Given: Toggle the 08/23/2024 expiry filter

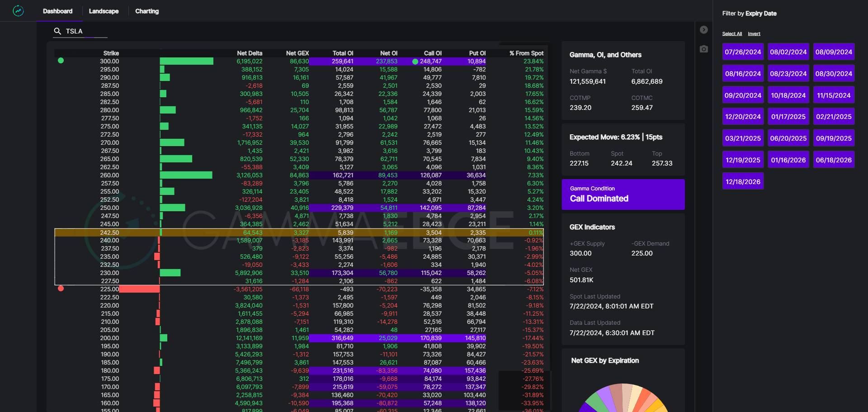Looking at the screenshot, I should (788, 74).
